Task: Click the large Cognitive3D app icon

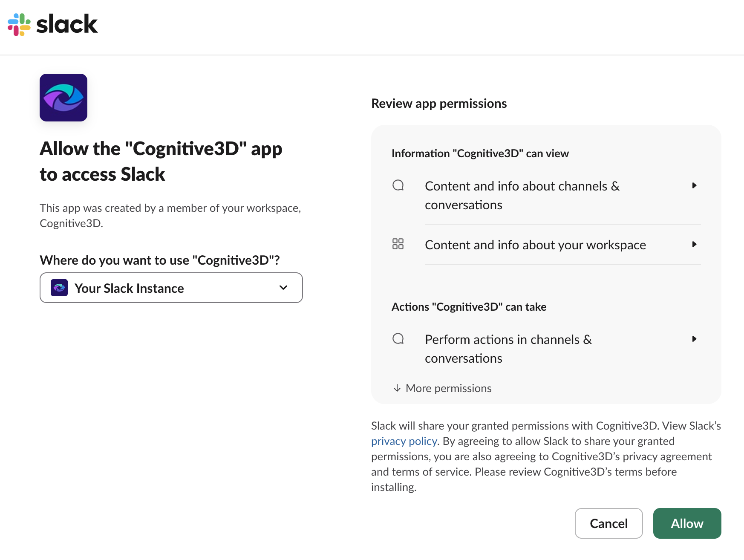Action: [x=63, y=98]
